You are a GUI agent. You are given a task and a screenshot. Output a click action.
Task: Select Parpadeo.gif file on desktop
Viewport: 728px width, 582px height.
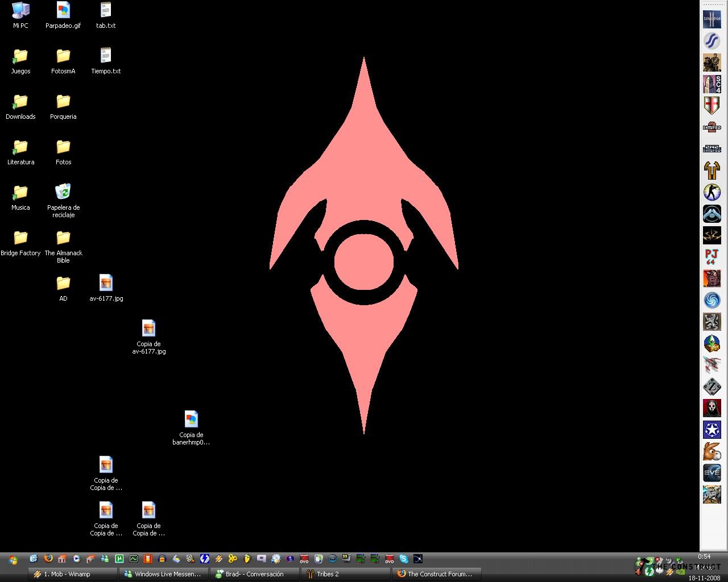coord(63,15)
